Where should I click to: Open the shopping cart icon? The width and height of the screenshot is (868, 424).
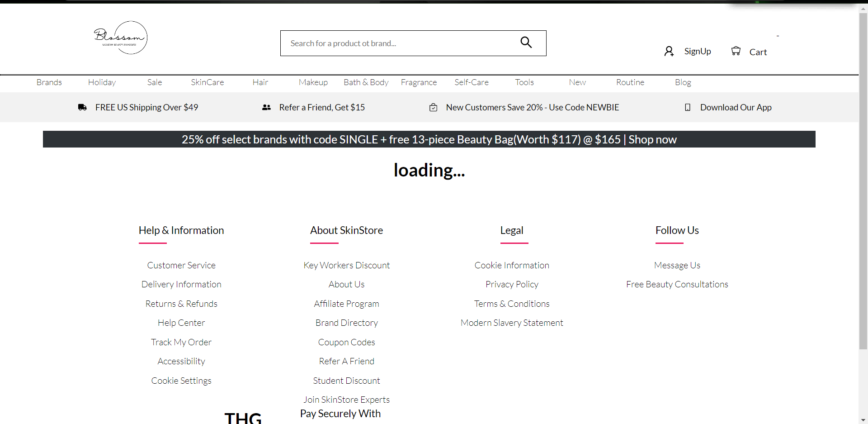click(736, 51)
